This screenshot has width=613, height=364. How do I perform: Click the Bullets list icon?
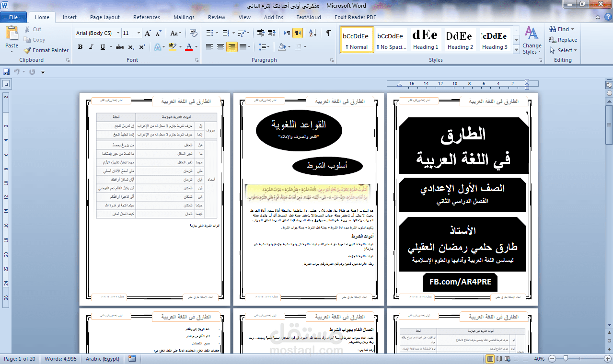pos(209,33)
